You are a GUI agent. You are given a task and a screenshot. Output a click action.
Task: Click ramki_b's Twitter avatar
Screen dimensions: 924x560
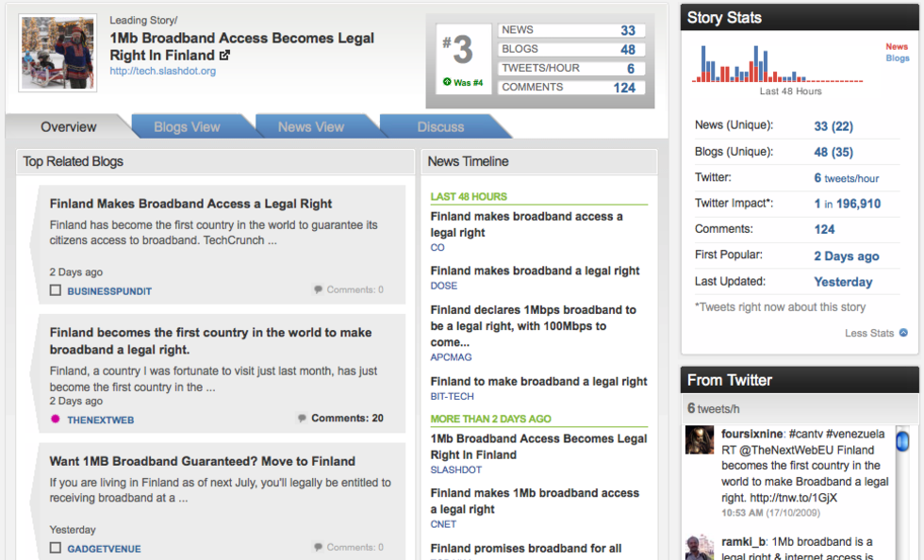699,547
